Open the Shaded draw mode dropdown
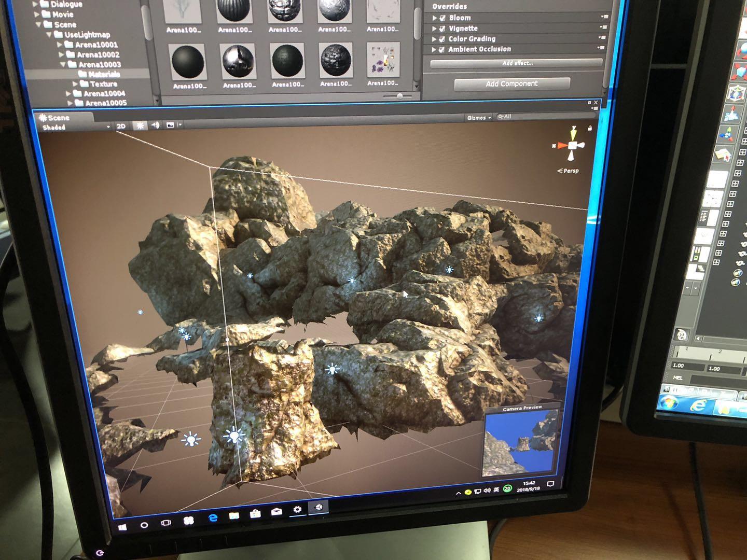The image size is (747, 560). 76,127
